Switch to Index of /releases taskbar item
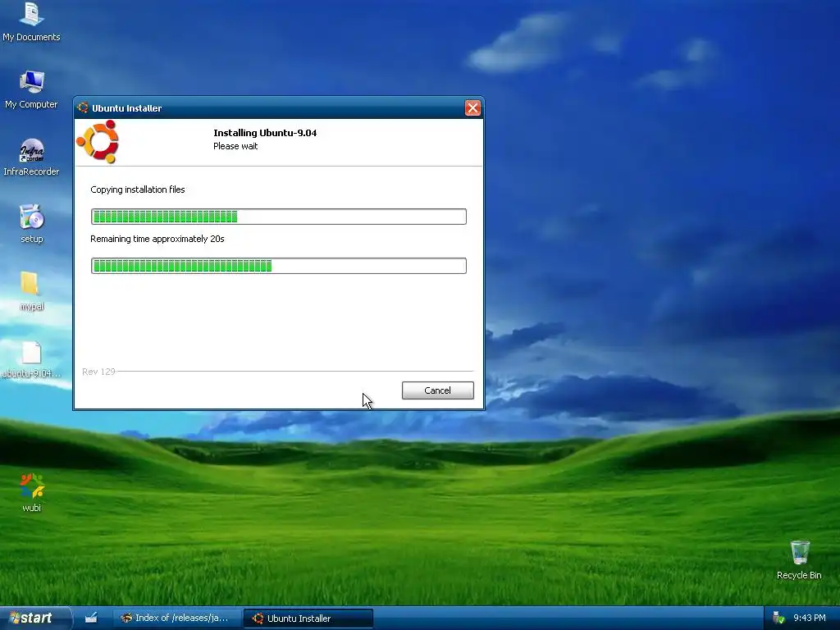The height and width of the screenshot is (630, 840). point(176,619)
